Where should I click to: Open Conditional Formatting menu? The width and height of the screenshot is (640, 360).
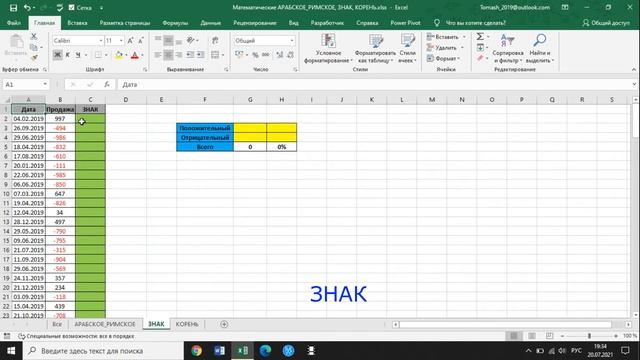pyautogui.click(x=328, y=49)
